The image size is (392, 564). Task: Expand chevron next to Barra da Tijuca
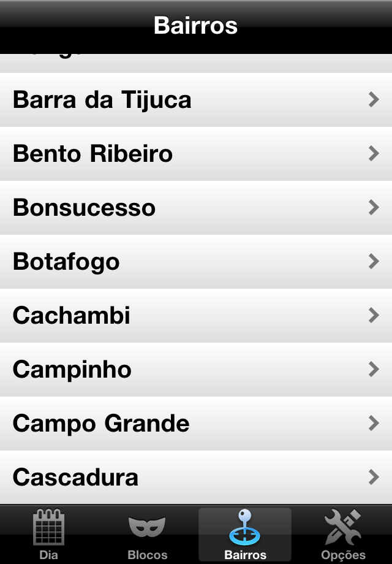374,100
